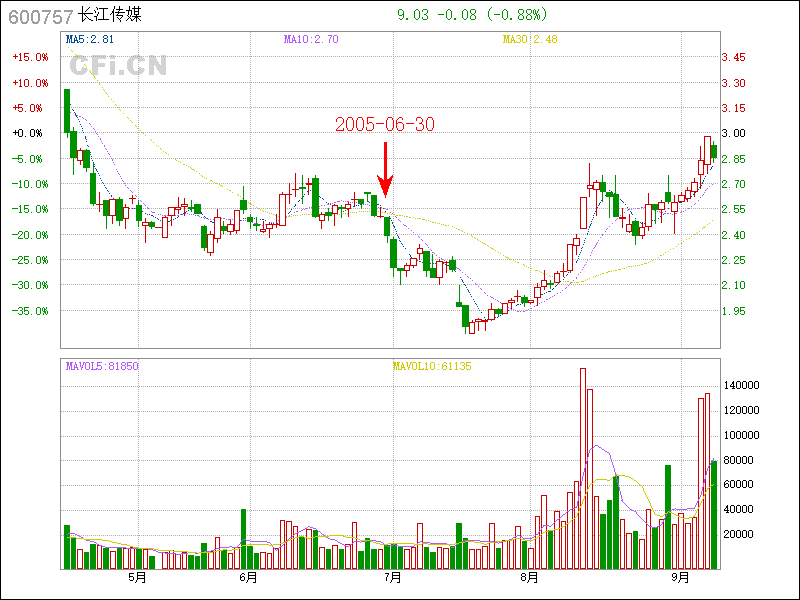The width and height of the screenshot is (800, 600).
Task: Click the 2.25 price axis label
Action: pyautogui.click(x=734, y=260)
